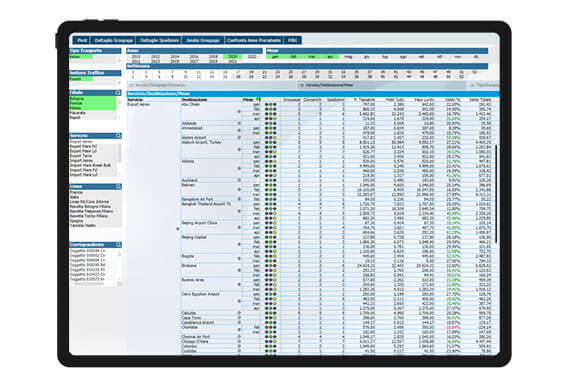Collapse the Cairo Egyptian Airport group

[x=239, y=301]
